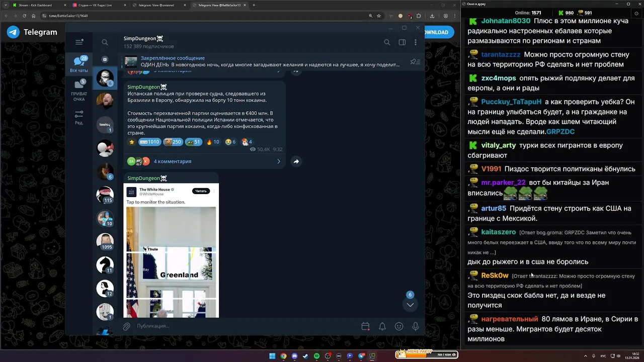
Task: Click the 1010 reaction on the post
Action: (x=149, y=142)
